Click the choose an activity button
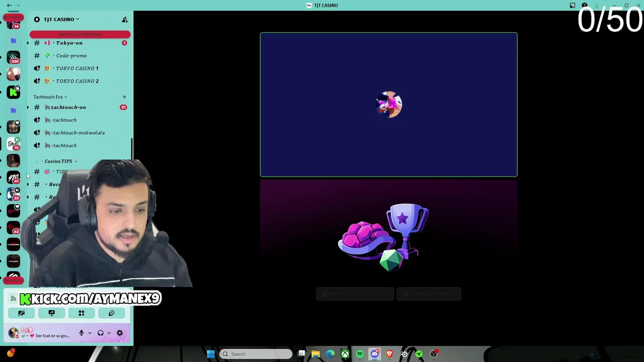 (429, 294)
